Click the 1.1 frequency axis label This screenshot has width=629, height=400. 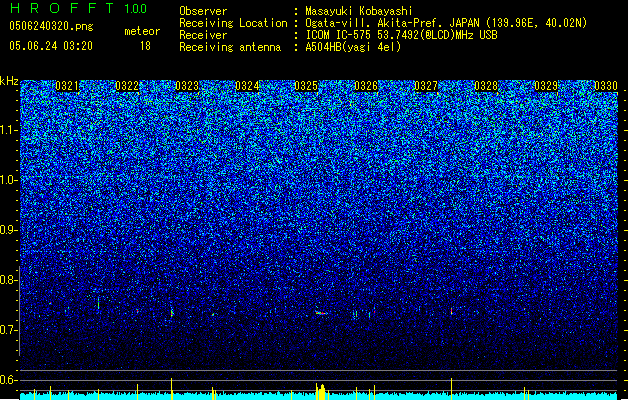click(8, 130)
